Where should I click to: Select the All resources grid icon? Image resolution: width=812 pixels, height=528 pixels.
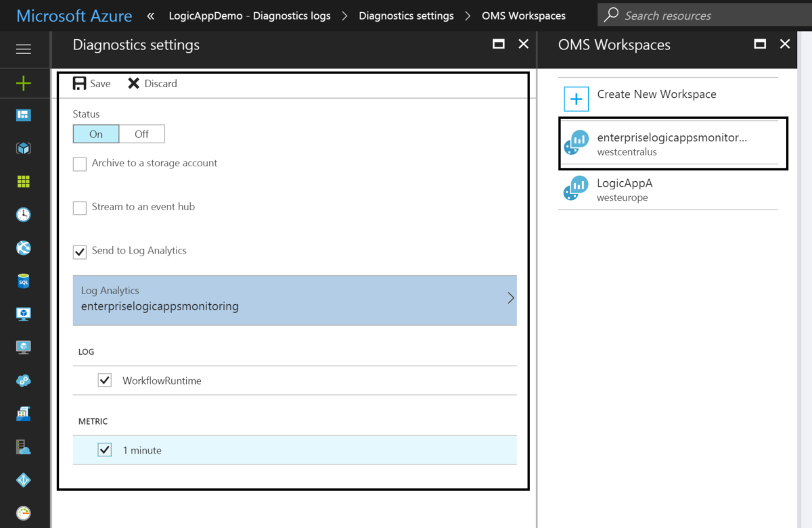(24, 181)
